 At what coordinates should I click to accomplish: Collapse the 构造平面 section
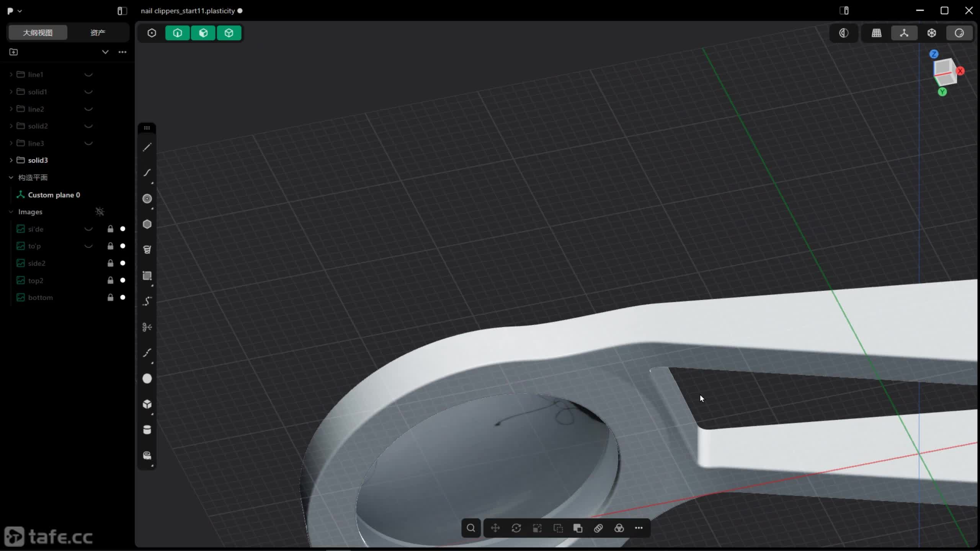[x=11, y=178]
